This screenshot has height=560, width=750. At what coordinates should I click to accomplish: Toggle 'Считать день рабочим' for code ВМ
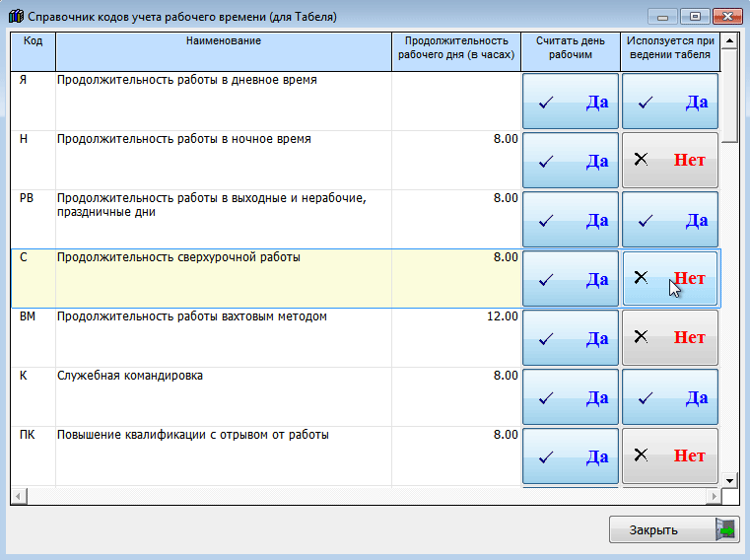point(571,338)
